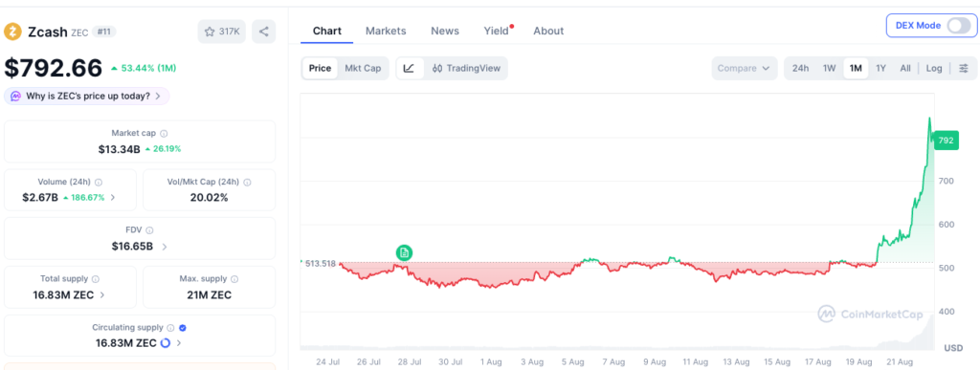Click the FDV info icon
Image resolution: width=980 pixels, height=370 pixels.
tap(149, 230)
